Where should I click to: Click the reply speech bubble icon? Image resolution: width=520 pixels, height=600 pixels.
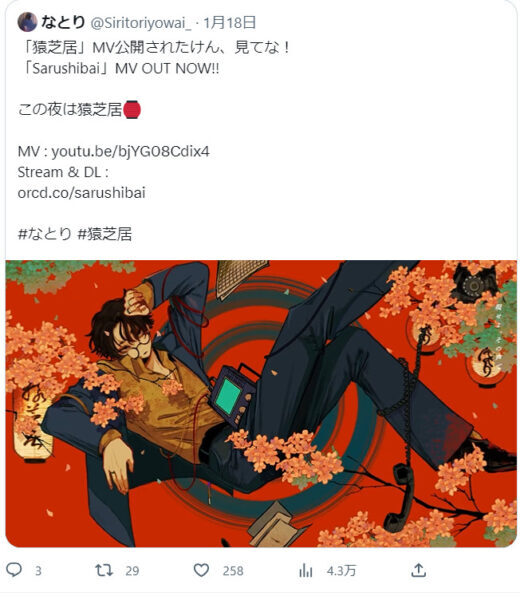tap(14, 570)
